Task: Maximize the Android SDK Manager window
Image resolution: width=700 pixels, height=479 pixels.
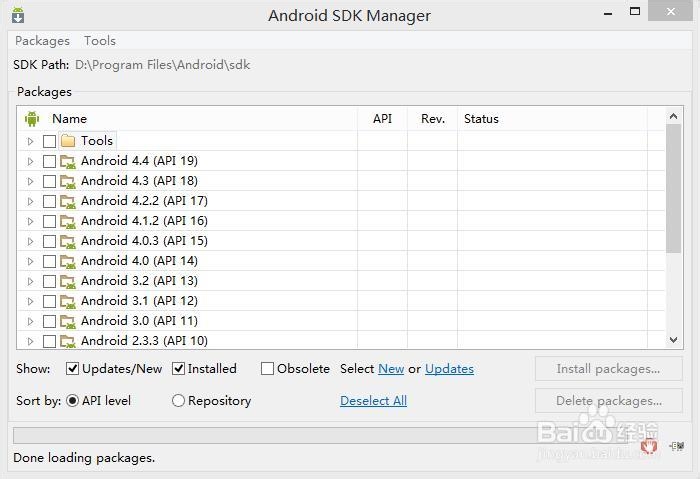Action: pos(634,12)
